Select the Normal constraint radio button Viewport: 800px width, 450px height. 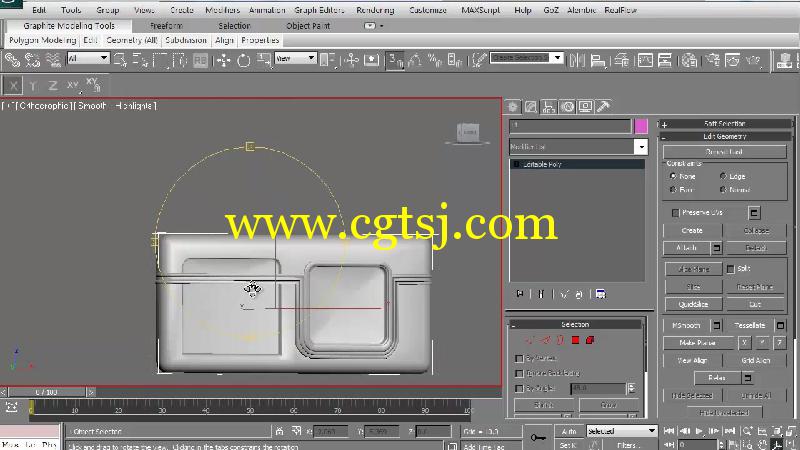(723, 190)
